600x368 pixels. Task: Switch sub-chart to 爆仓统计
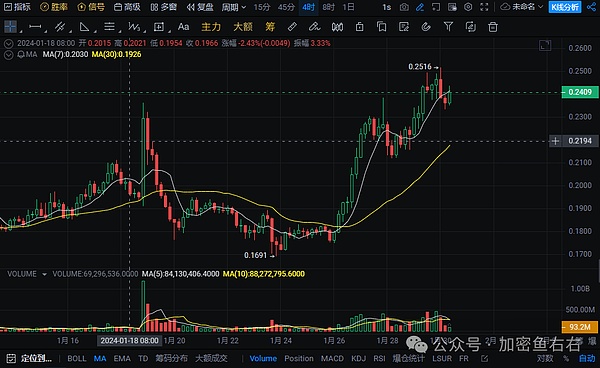coord(408,358)
